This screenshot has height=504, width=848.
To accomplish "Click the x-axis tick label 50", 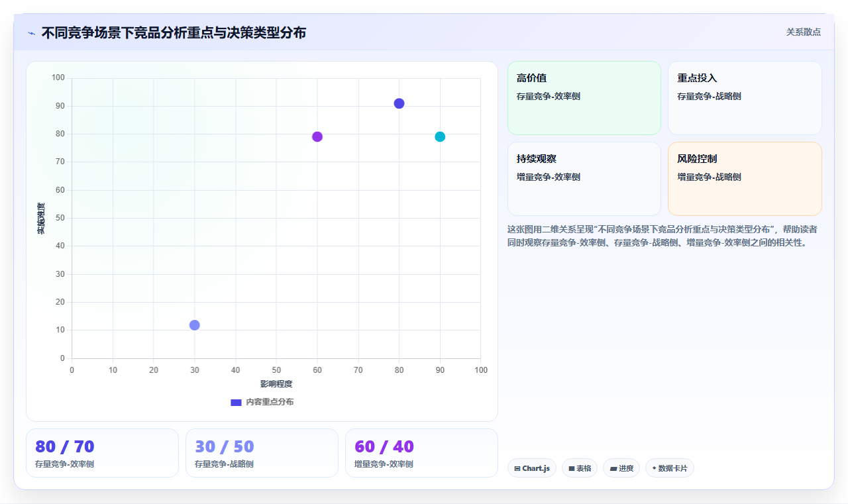I will (x=276, y=370).
